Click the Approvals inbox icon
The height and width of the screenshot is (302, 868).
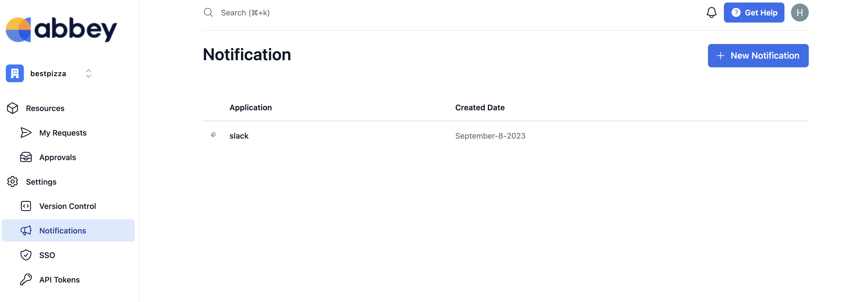click(x=26, y=157)
